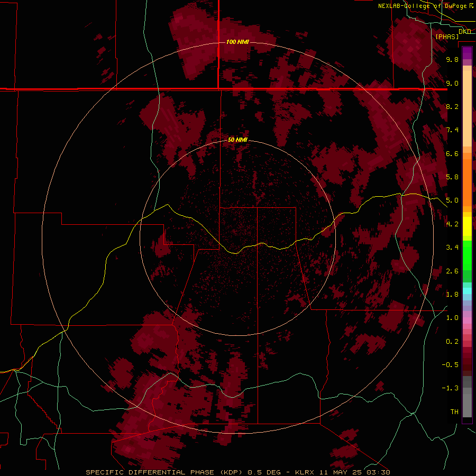Click the 7.4 scale value

(452, 130)
